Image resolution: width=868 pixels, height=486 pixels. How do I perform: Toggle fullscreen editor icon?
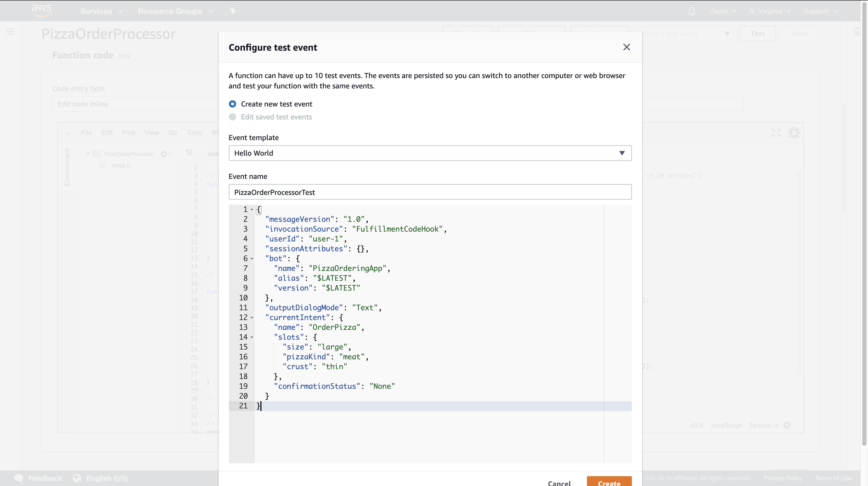click(776, 133)
